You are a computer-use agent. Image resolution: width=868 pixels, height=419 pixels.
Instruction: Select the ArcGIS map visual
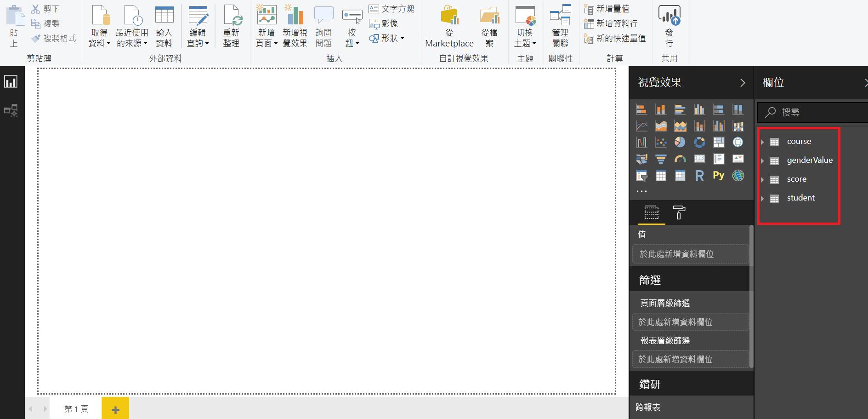coord(738,176)
